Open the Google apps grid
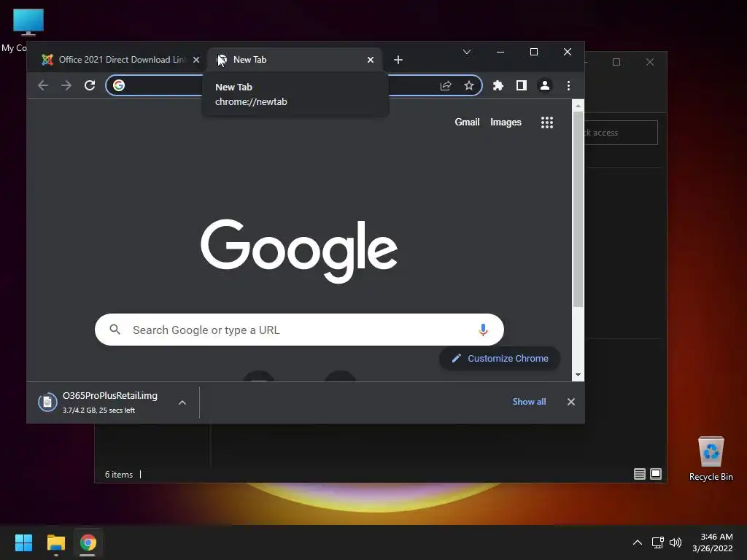747x560 pixels. [x=547, y=122]
